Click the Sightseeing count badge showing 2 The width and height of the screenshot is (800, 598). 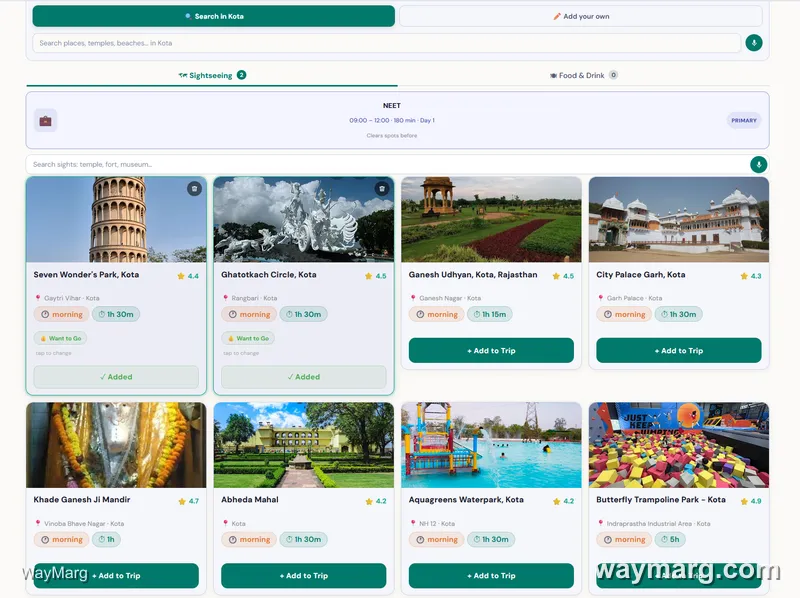coord(241,75)
